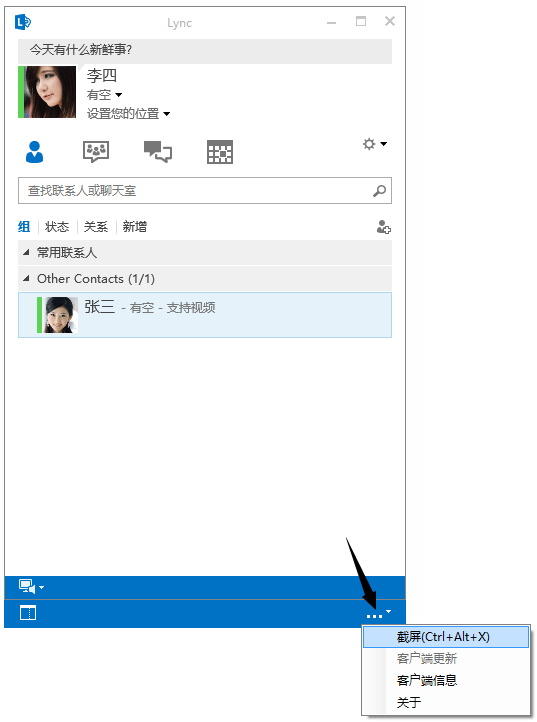
Task: Click the search magnifier icon
Action: (379, 191)
